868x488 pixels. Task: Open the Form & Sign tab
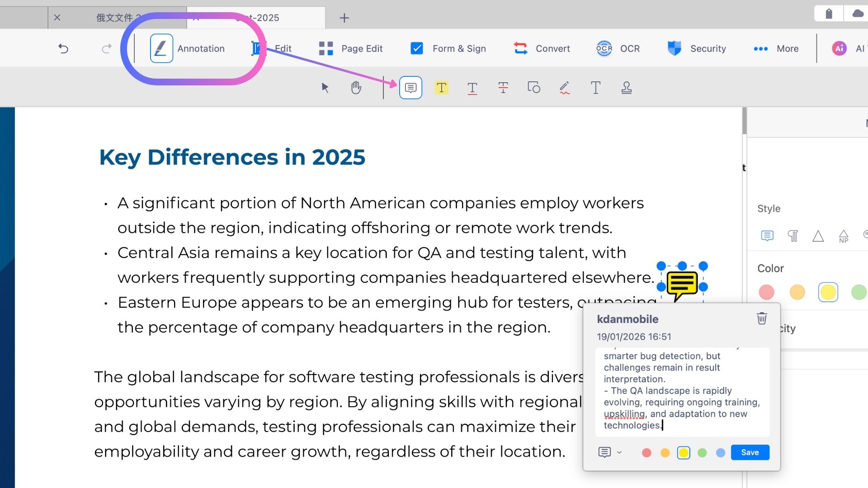(448, 48)
